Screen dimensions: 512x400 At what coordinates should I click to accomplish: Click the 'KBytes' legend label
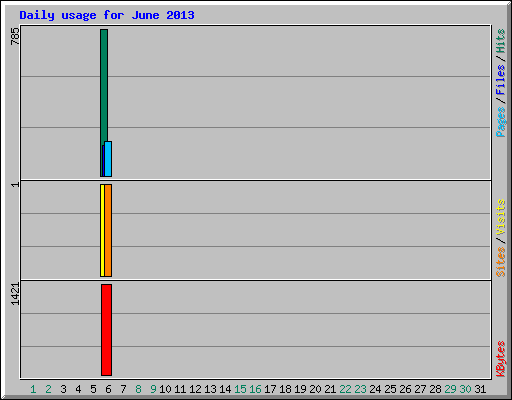pyautogui.click(x=500, y=359)
